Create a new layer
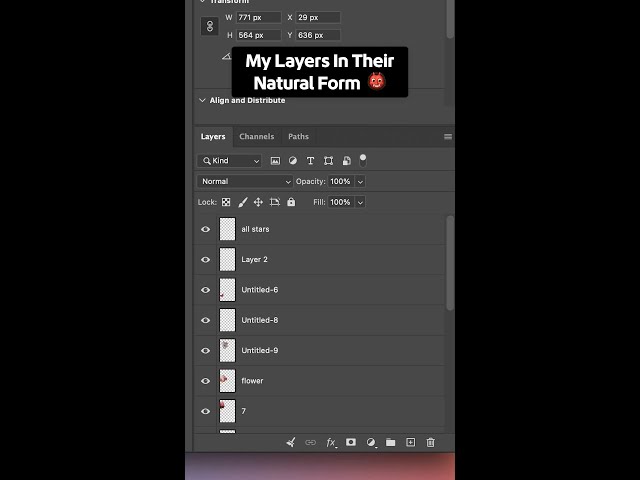 (x=411, y=442)
